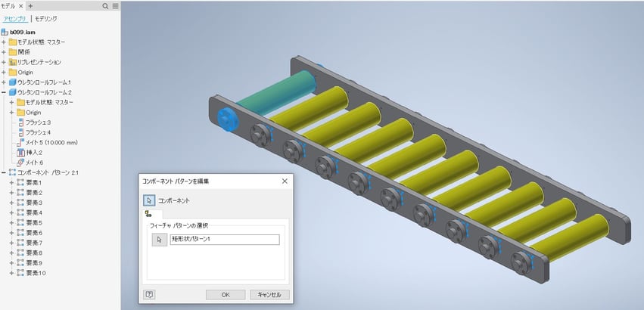Expand 要素:1 pattern element
The height and width of the screenshot is (310, 644).
11,183
